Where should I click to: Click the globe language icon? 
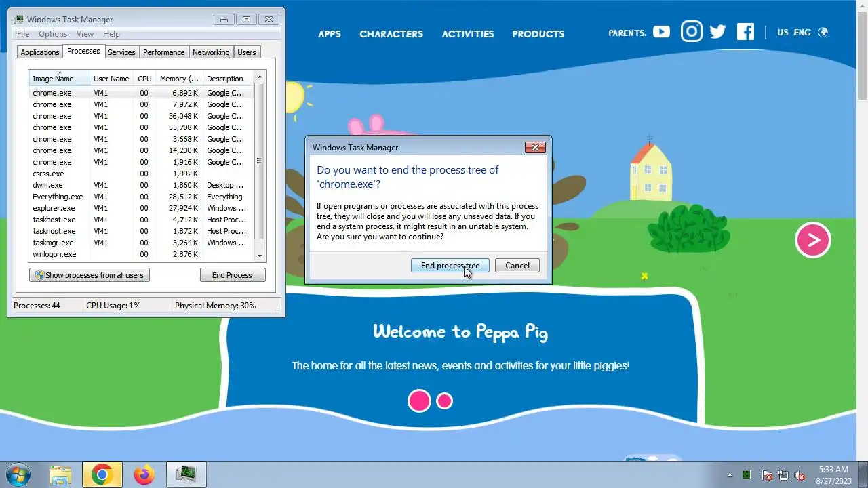pyautogui.click(x=823, y=32)
